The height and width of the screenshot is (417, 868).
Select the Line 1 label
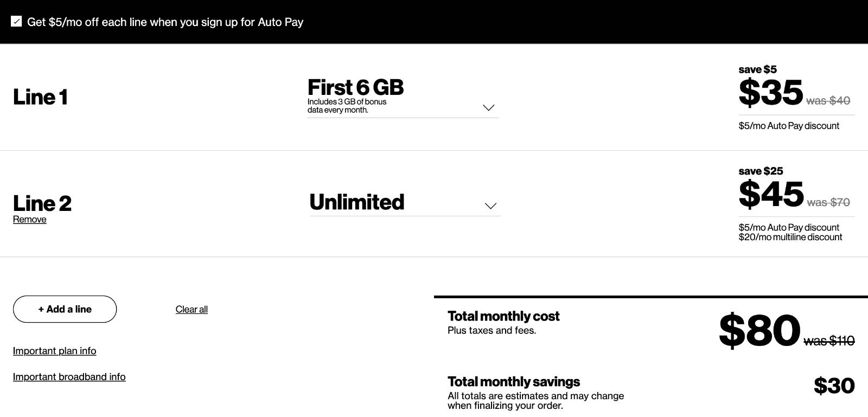coord(40,97)
